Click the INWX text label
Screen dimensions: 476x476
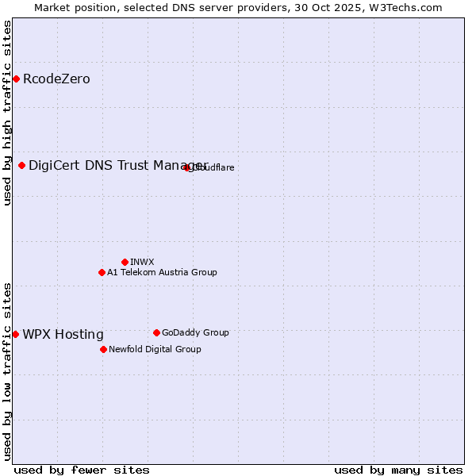[142, 262]
